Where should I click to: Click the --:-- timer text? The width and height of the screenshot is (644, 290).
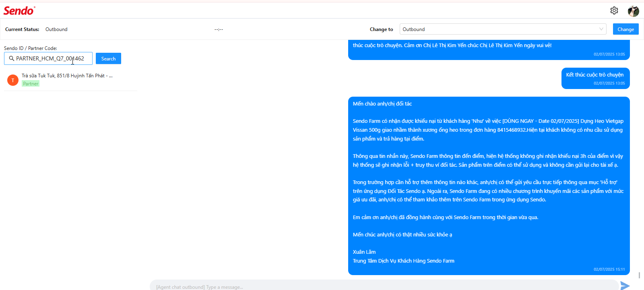(x=219, y=29)
